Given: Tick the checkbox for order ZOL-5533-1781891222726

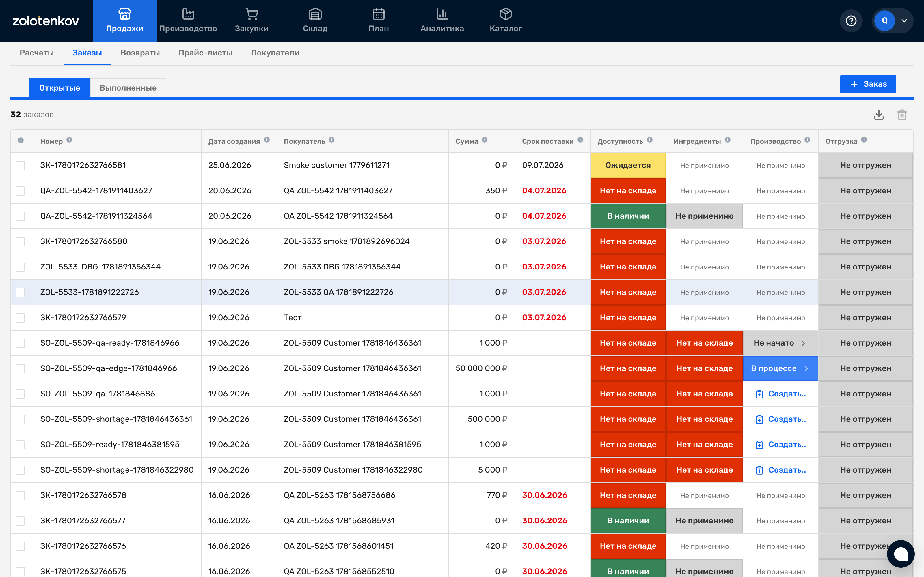Looking at the screenshot, I should pyautogui.click(x=20, y=293).
